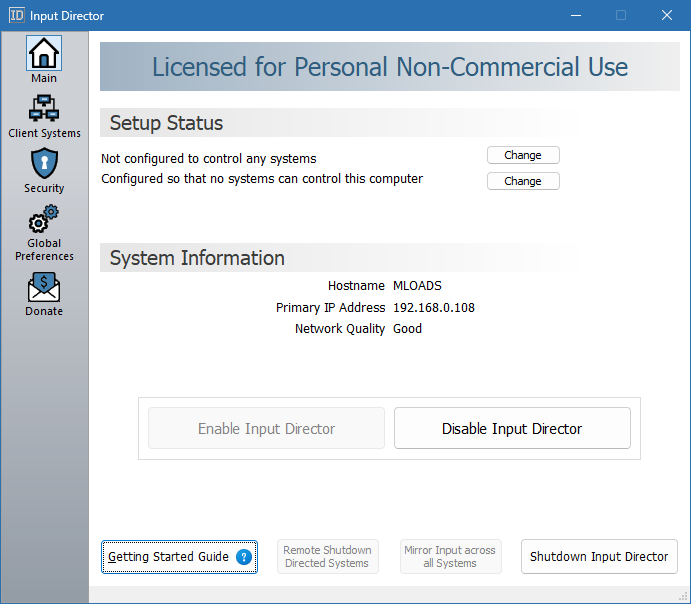The width and height of the screenshot is (691, 604).
Task: Open Global Preferences gears icon
Action: click(x=44, y=219)
